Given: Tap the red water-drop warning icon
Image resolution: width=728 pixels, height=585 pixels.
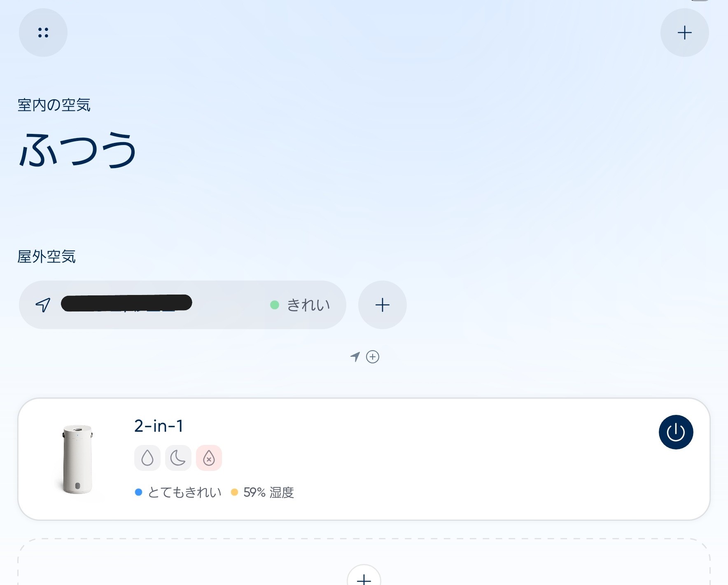Looking at the screenshot, I should 209,458.
